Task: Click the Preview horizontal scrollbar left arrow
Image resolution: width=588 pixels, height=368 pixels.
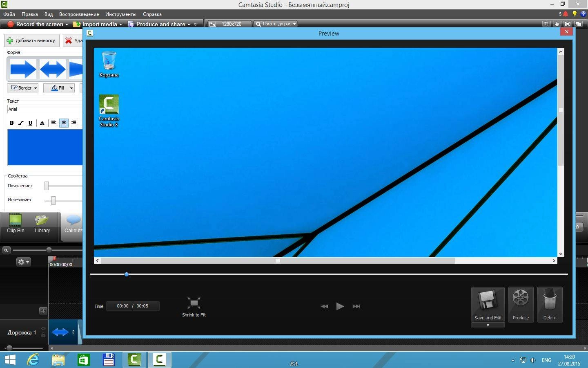Action: [97, 260]
